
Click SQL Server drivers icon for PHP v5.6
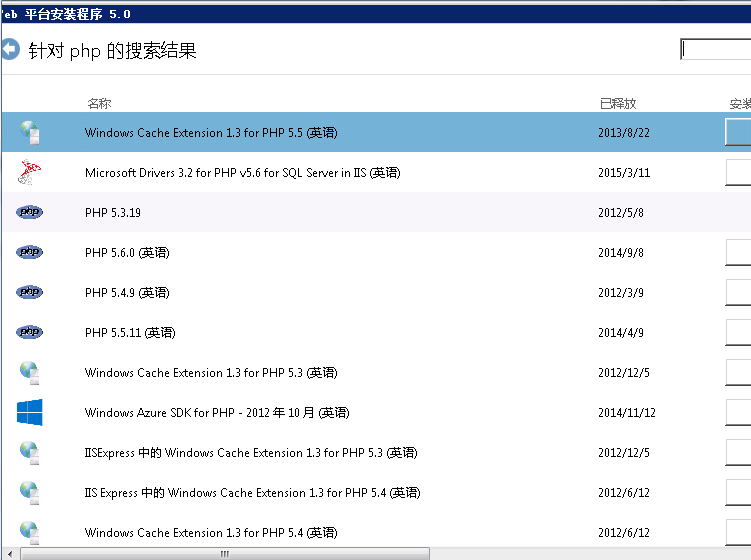(x=29, y=172)
